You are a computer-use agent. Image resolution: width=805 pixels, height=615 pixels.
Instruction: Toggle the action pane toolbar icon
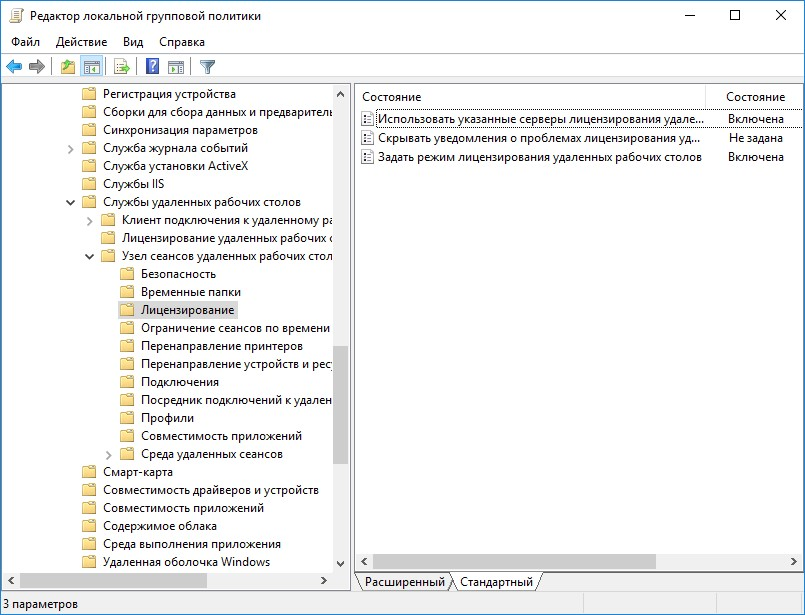pyautogui.click(x=176, y=66)
